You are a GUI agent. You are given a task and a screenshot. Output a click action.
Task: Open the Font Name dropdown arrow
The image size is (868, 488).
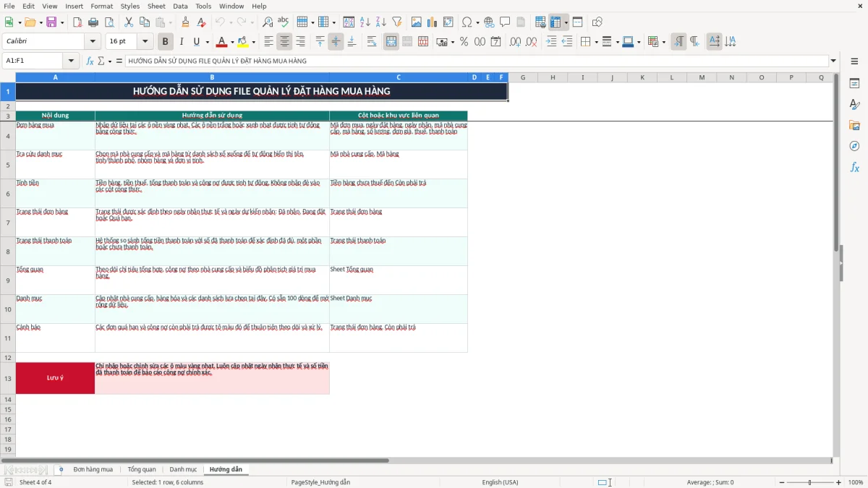(92, 42)
